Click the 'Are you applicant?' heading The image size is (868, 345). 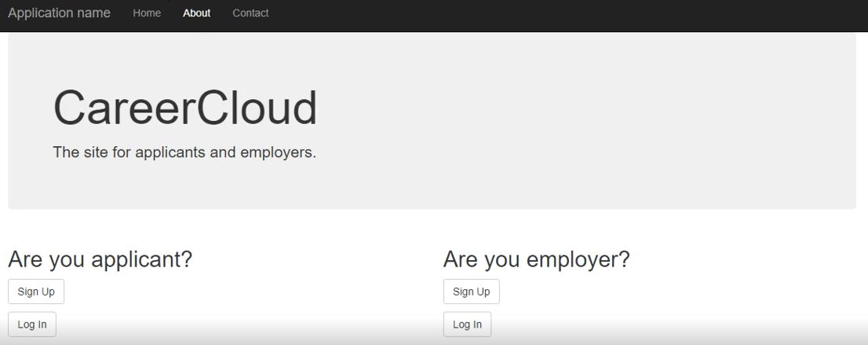100,259
